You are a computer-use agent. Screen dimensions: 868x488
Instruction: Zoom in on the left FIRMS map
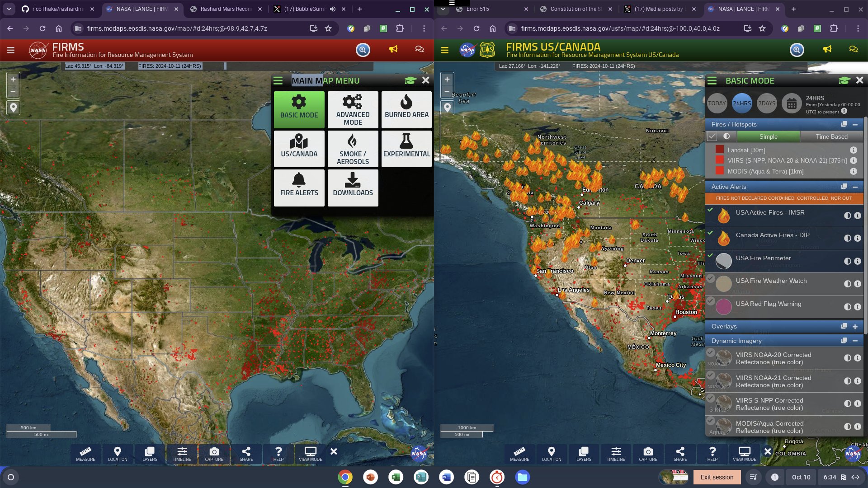click(x=13, y=79)
